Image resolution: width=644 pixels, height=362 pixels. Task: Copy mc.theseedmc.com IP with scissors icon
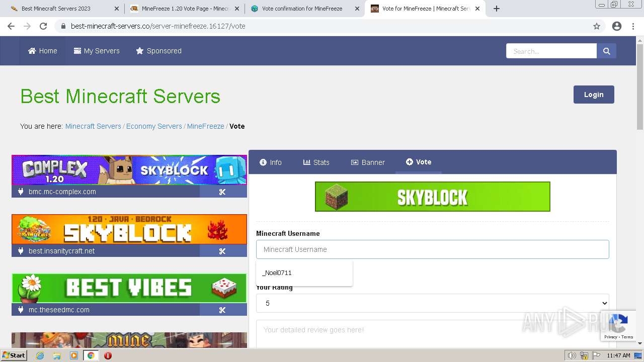click(x=222, y=310)
